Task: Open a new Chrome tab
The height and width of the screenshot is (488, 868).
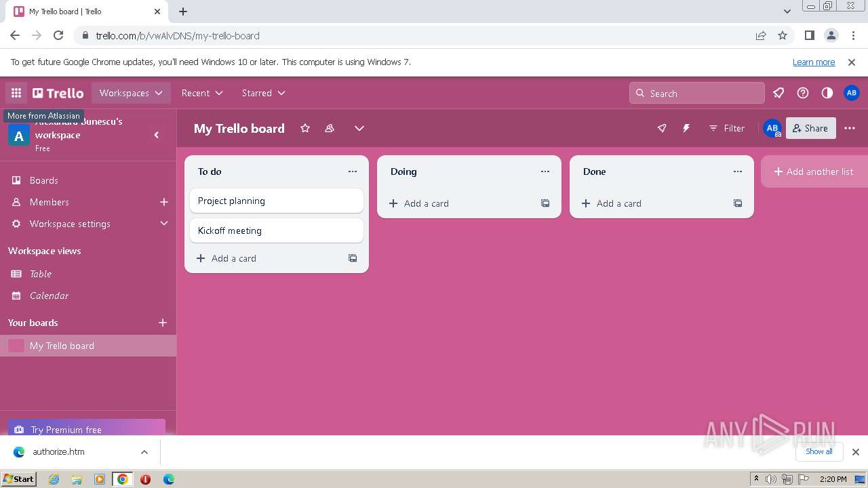Action: (x=183, y=12)
